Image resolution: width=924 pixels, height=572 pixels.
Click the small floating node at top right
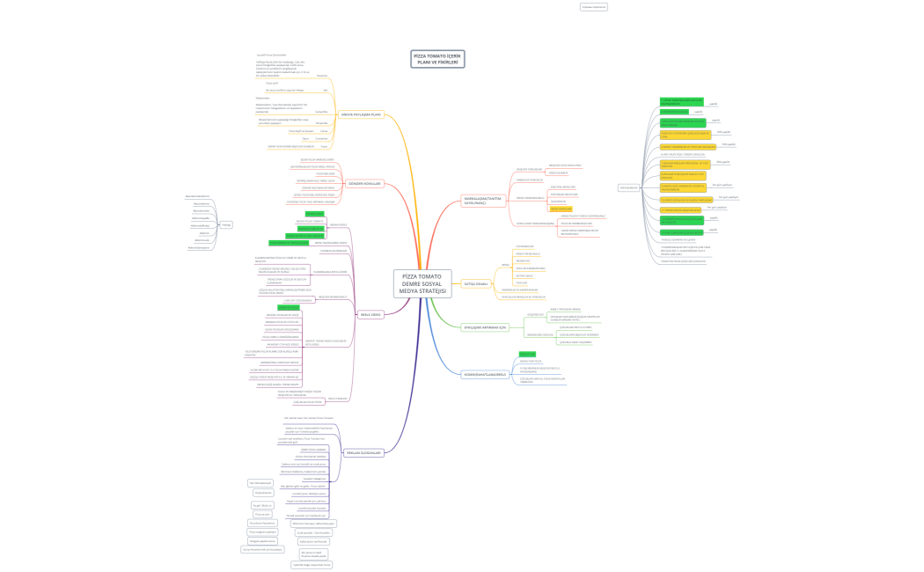coord(593,6)
